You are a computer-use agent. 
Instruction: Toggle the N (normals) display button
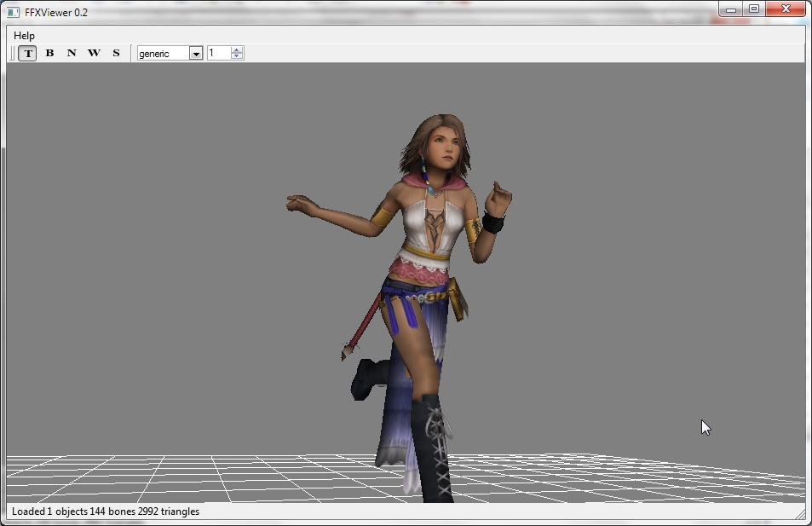tap(72, 54)
